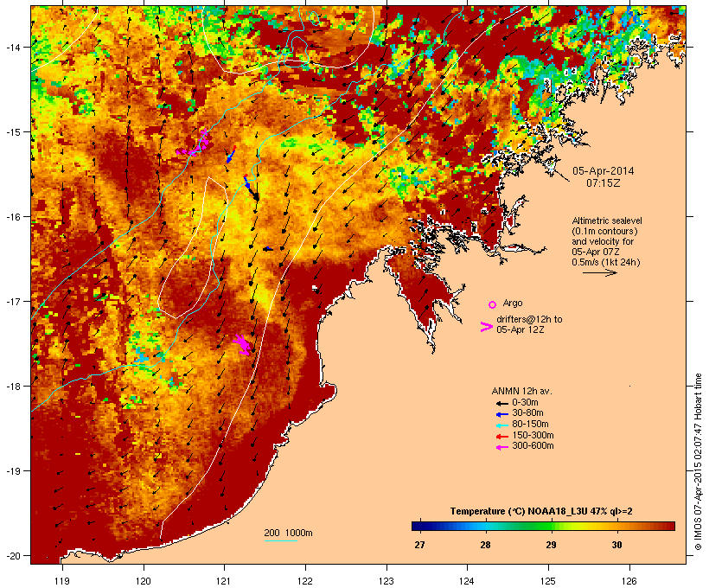Click the 29 value on temperature scale
Viewport: 709px width, 588px height.
(x=551, y=545)
